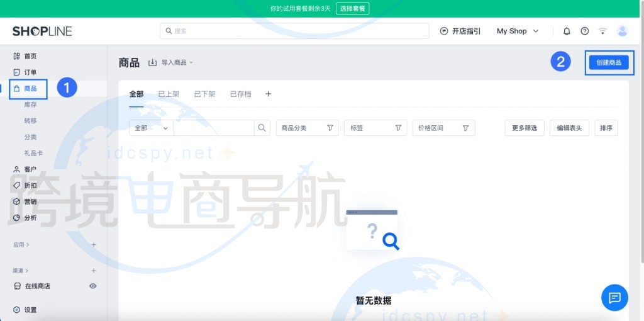Open 库存 in the sidebar
644x321 pixels.
[30, 105]
